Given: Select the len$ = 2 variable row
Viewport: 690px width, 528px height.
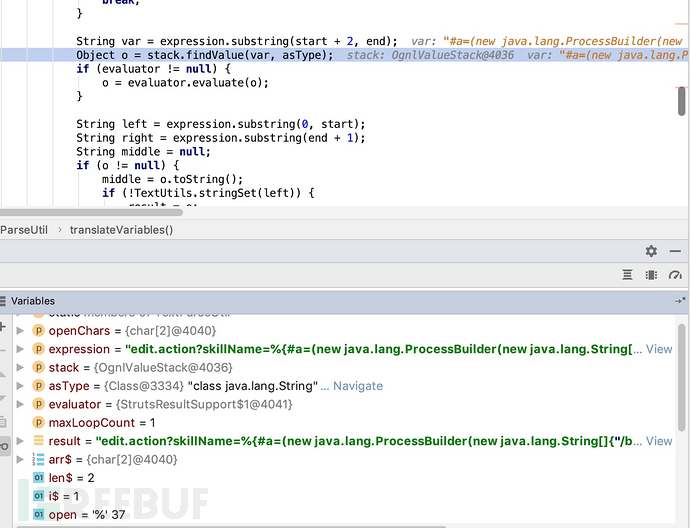Looking at the screenshot, I should (x=345, y=478).
